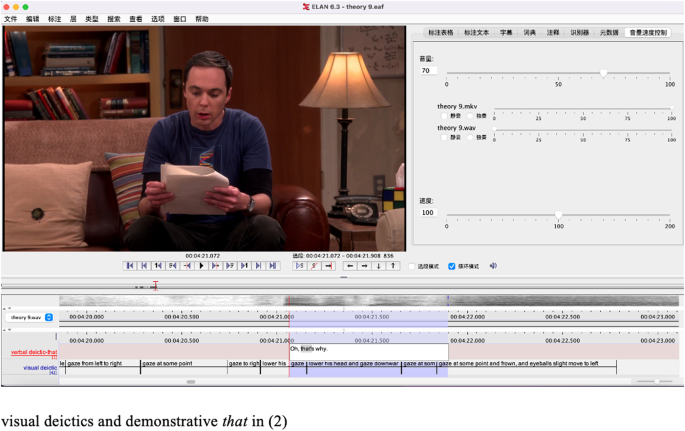Select annotation 'gaze at some point and frown'
This screenshot has width=685, height=431.
coord(527,367)
